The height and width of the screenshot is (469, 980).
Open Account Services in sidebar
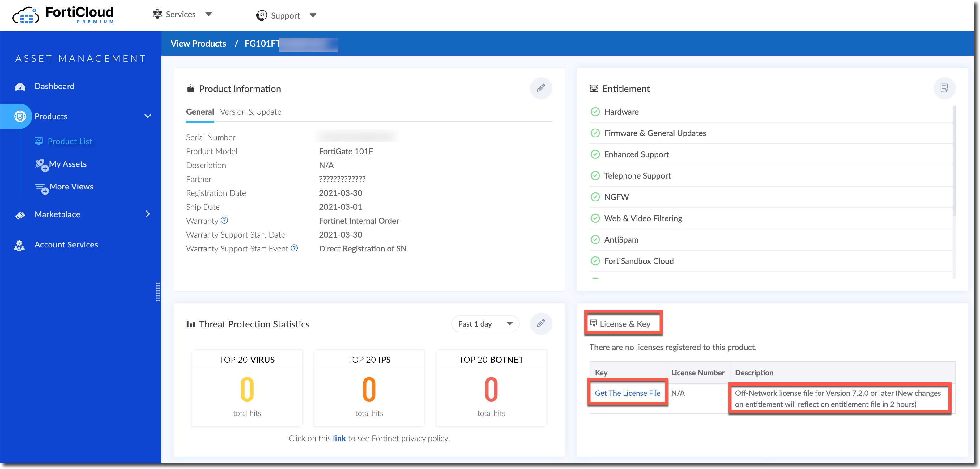point(66,245)
